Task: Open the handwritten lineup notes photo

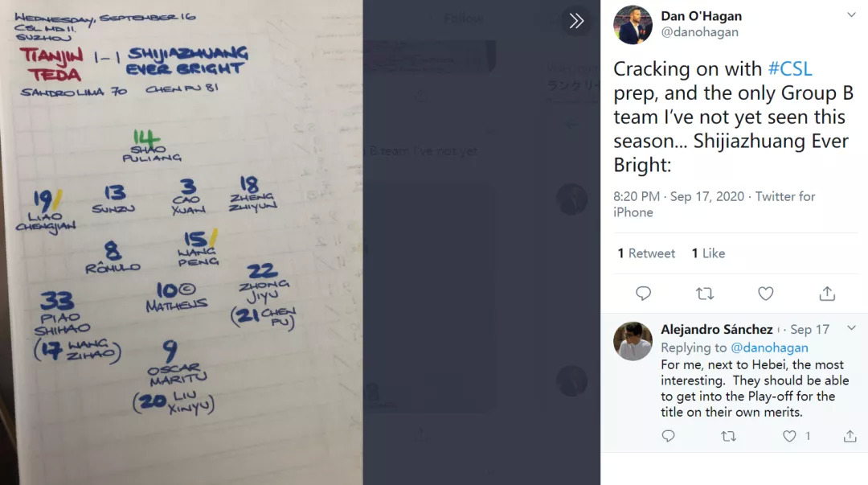Action: (x=182, y=242)
